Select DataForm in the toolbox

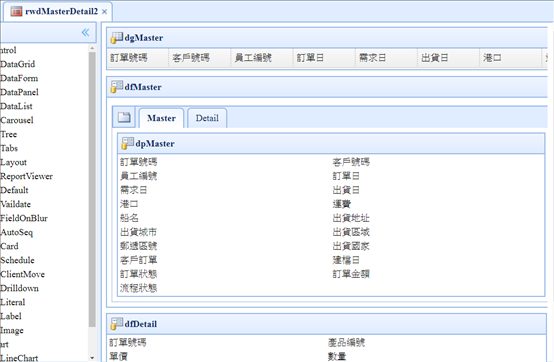pos(19,78)
